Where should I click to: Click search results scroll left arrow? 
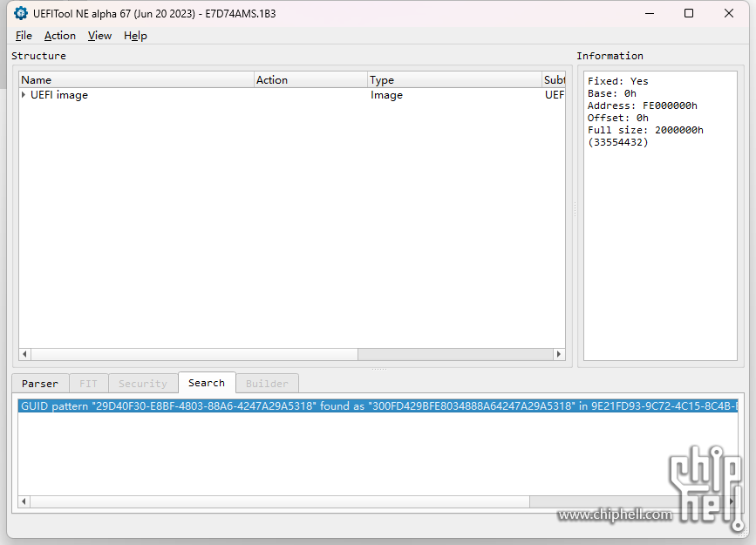24,501
